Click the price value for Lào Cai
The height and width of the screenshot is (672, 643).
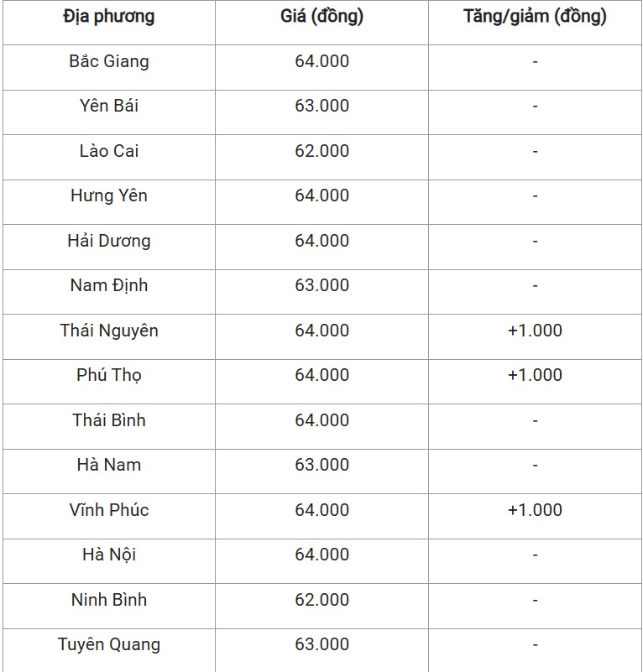click(321, 151)
